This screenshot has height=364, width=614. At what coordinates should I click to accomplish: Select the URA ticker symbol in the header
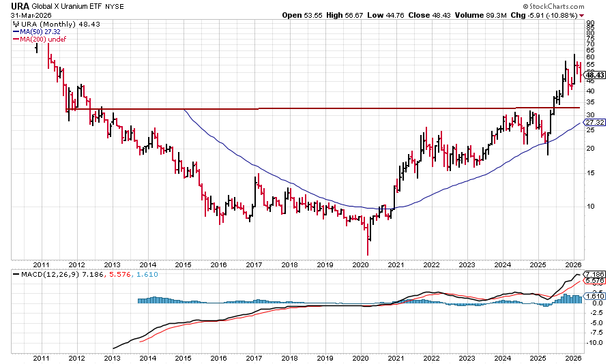(20, 5)
